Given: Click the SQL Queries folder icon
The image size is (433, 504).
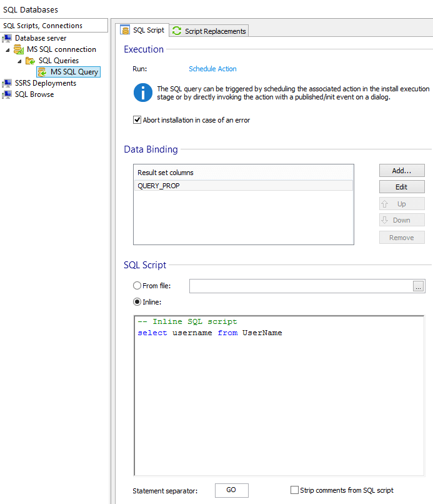Looking at the screenshot, I should click(x=30, y=61).
